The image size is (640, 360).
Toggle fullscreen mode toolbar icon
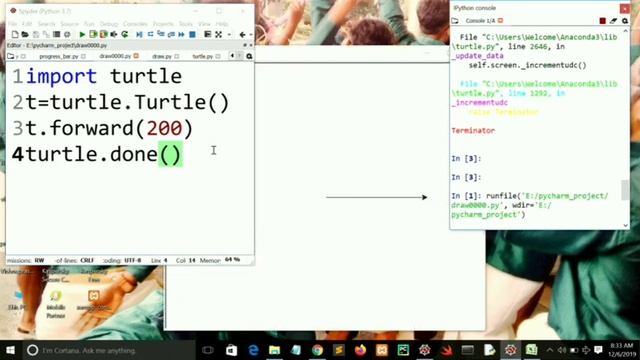coord(219,35)
